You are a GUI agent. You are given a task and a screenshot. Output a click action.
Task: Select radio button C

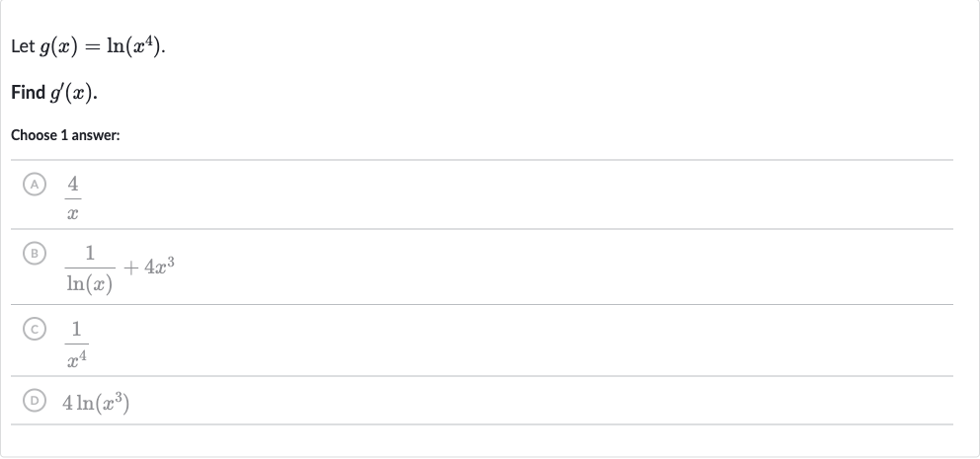click(35, 329)
